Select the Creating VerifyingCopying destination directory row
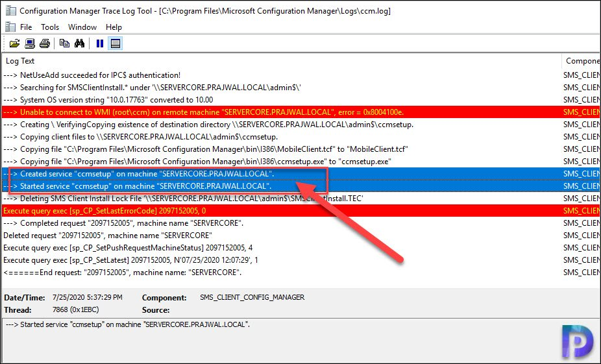This screenshot has height=364, width=601. [x=300, y=125]
